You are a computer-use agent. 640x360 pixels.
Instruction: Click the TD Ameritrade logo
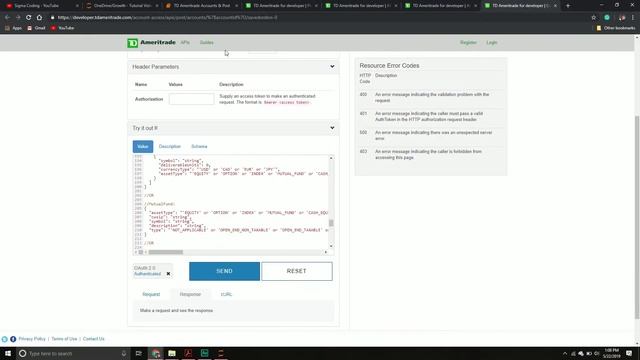(151, 42)
